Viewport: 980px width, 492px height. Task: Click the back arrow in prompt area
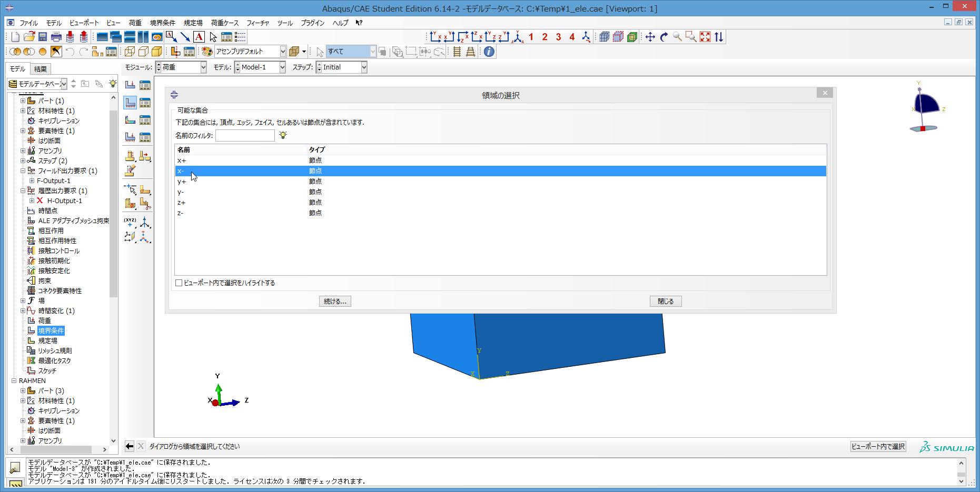130,446
